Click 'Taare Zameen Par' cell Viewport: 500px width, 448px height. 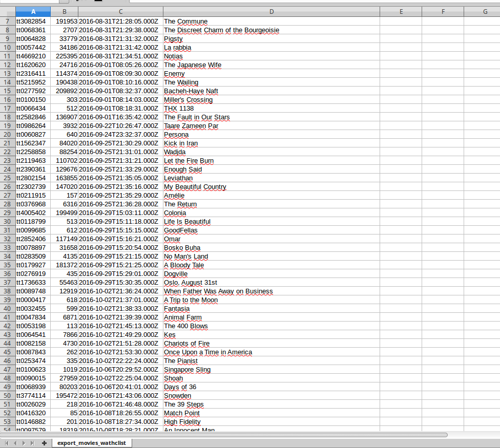click(272, 126)
